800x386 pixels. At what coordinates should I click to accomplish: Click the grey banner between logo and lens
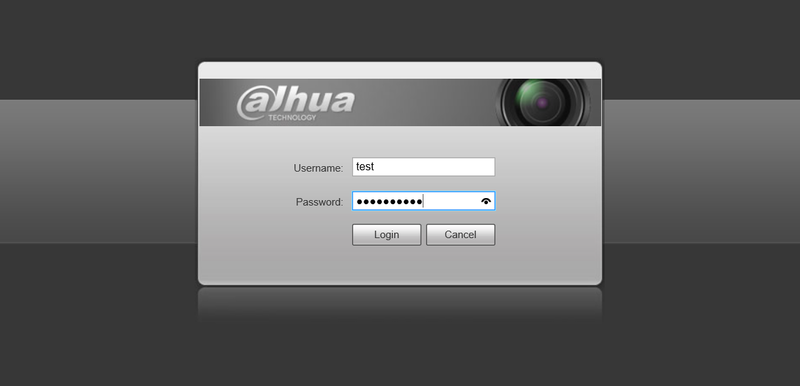coord(423,102)
